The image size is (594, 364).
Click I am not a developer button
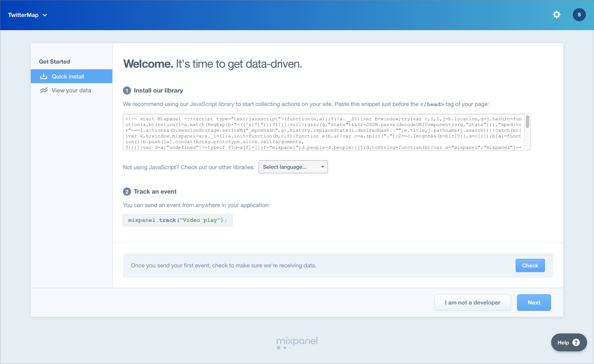click(473, 302)
